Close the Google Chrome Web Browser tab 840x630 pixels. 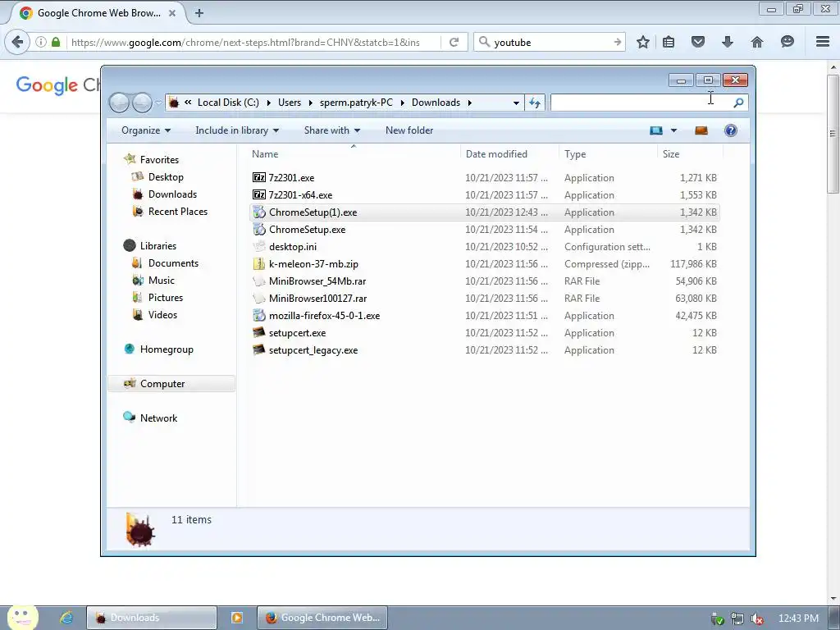pos(172,13)
